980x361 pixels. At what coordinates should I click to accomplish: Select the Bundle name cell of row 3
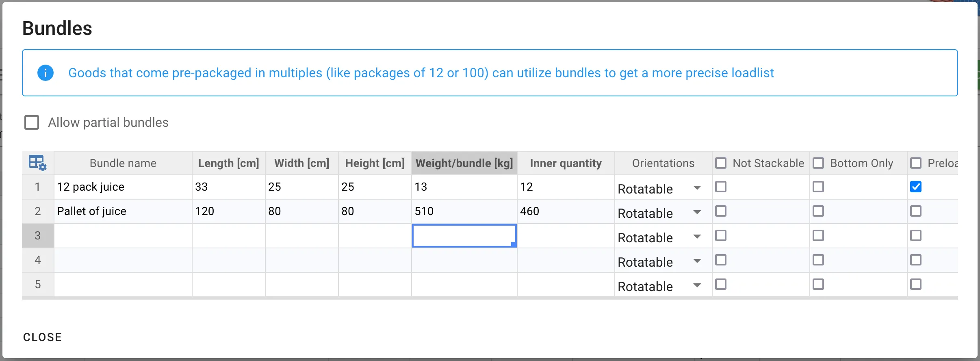click(x=122, y=236)
